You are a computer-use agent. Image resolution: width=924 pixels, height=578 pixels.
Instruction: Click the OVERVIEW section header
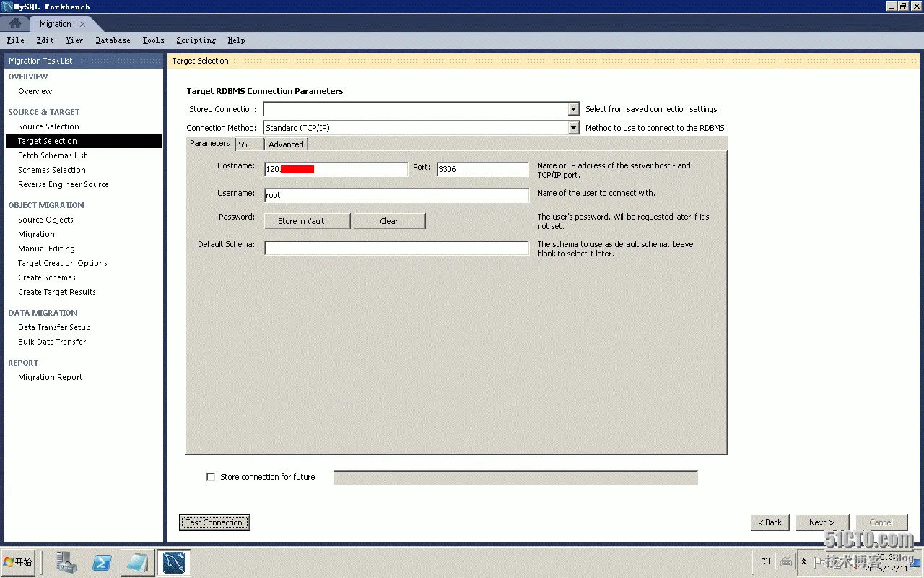pyautogui.click(x=28, y=77)
